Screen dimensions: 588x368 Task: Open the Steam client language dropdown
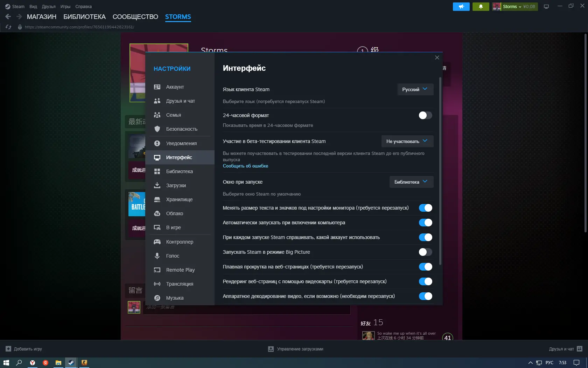tap(415, 89)
